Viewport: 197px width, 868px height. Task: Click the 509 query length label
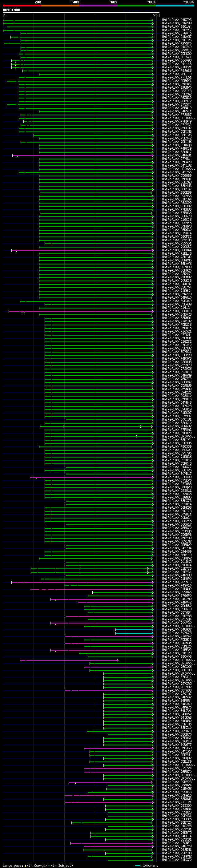155,15
